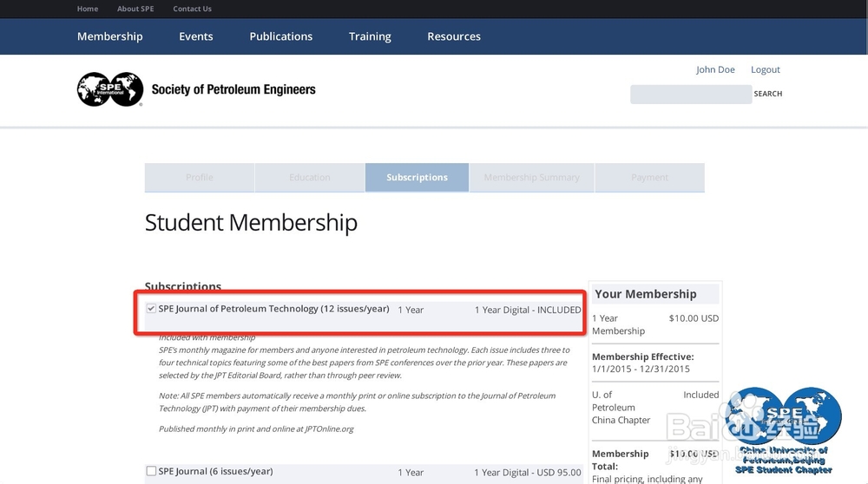This screenshot has width=868, height=484.
Task: Switch to the Education tab
Action: click(310, 177)
